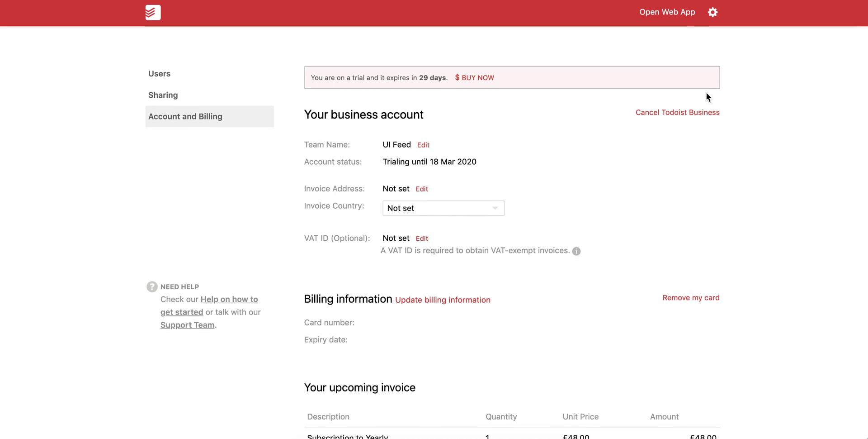Open the Invoice Country dropdown
Image resolution: width=868 pixels, height=439 pixels.
[x=443, y=208]
